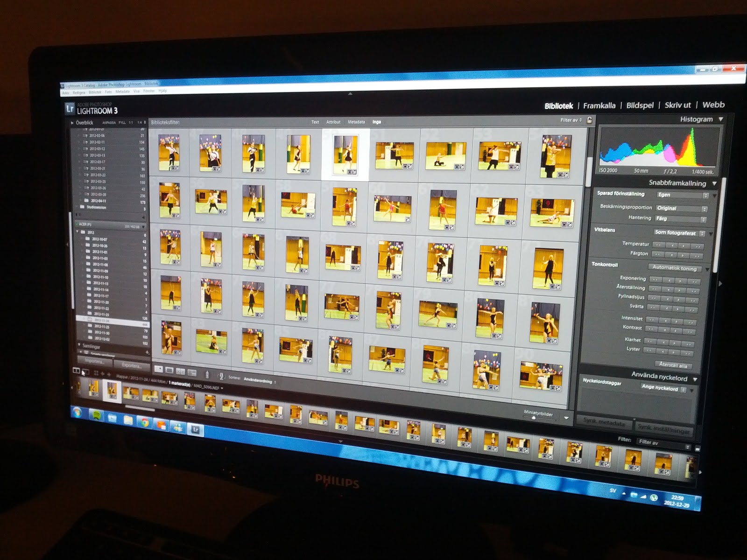Open Lightroom from Windows taskbar

pyautogui.click(x=196, y=429)
